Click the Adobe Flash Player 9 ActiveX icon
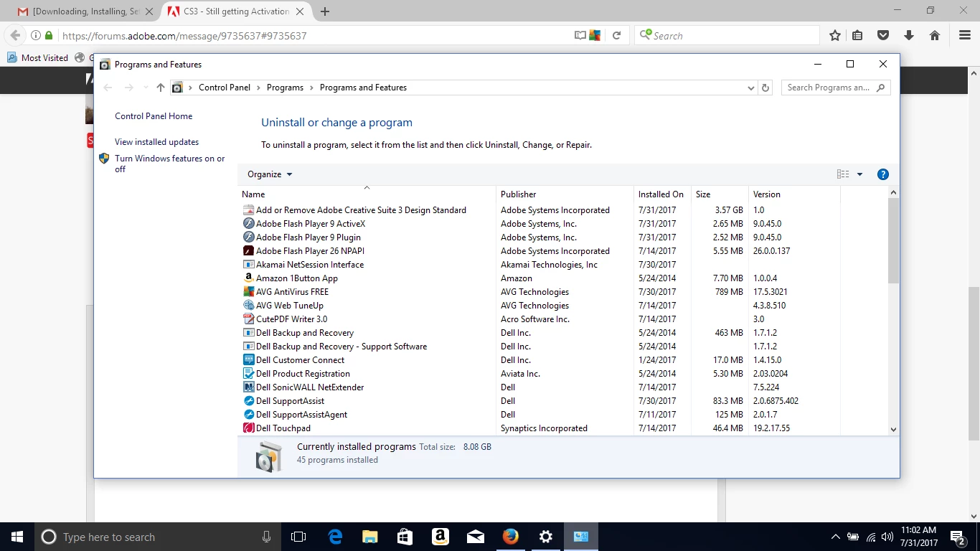 (248, 224)
